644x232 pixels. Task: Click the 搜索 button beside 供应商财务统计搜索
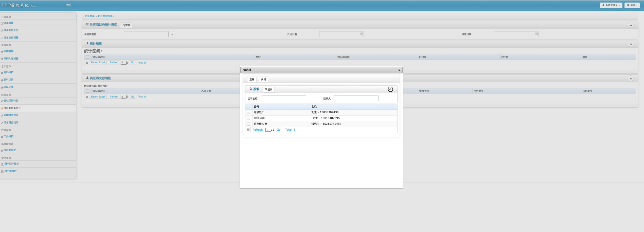pyautogui.click(x=126, y=25)
